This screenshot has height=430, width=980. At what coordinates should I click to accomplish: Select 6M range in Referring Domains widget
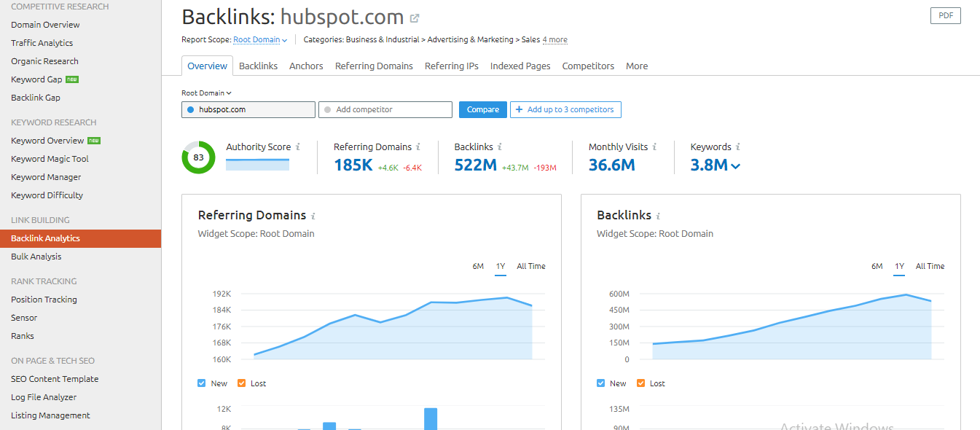[478, 267]
